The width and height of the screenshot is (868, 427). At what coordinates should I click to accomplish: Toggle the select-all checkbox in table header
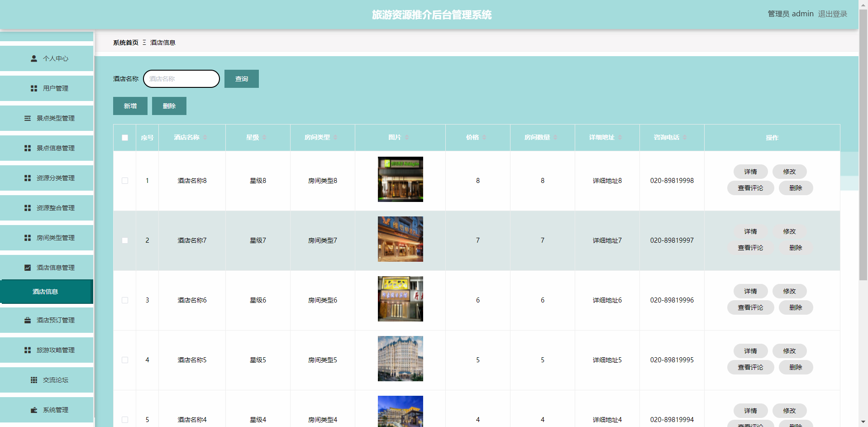125,138
